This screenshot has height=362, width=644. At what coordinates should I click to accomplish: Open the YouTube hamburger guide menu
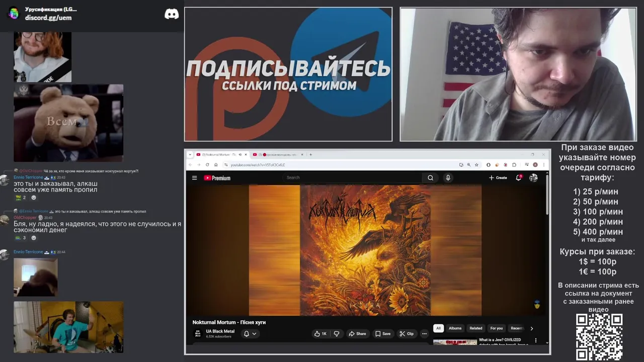pos(194,177)
